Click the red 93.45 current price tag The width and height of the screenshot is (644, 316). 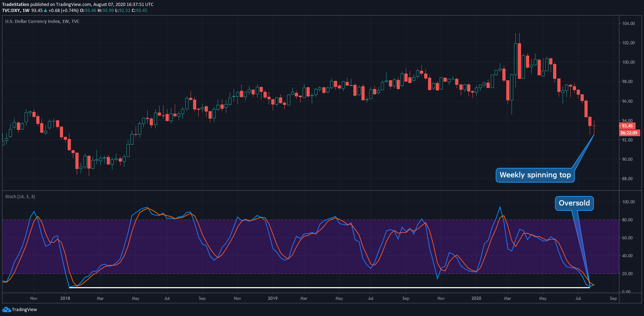pyautogui.click(x=627, y=126)
